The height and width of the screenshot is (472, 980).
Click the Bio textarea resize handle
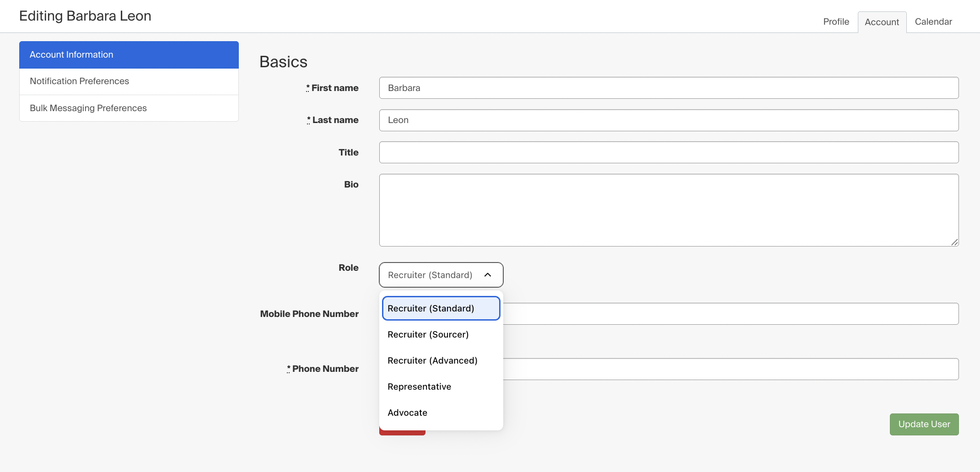point(954,242)
